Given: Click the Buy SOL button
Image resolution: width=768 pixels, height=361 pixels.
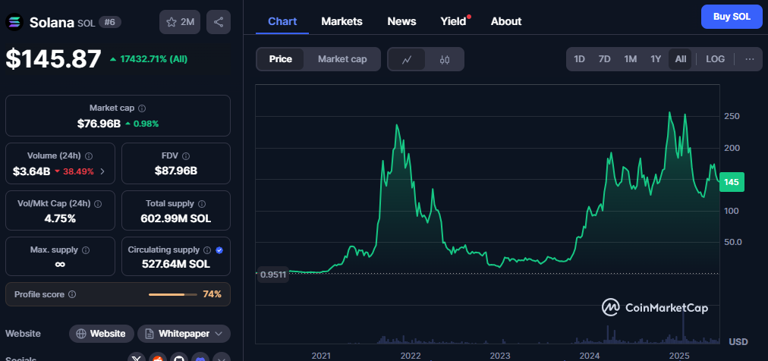Looking at the screenshot, I should pyautogui.click(x=732, y=17).
